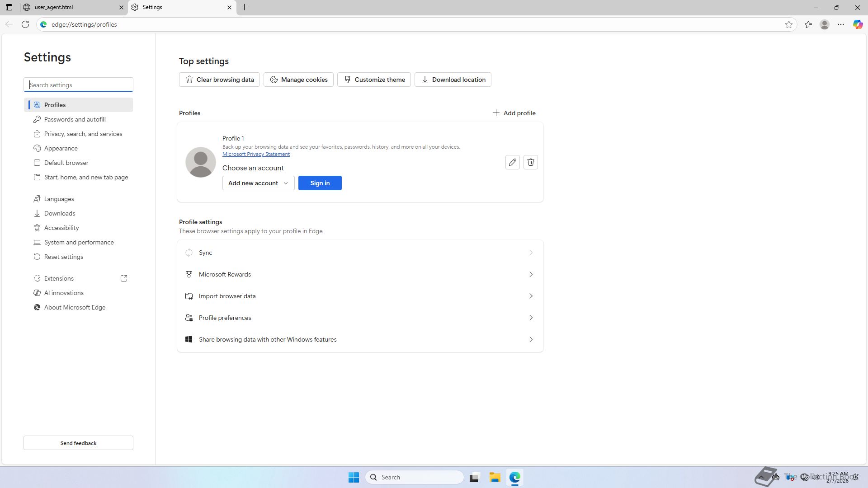
Task: Open the Profile preferences row
Action: tap(360, 318)
